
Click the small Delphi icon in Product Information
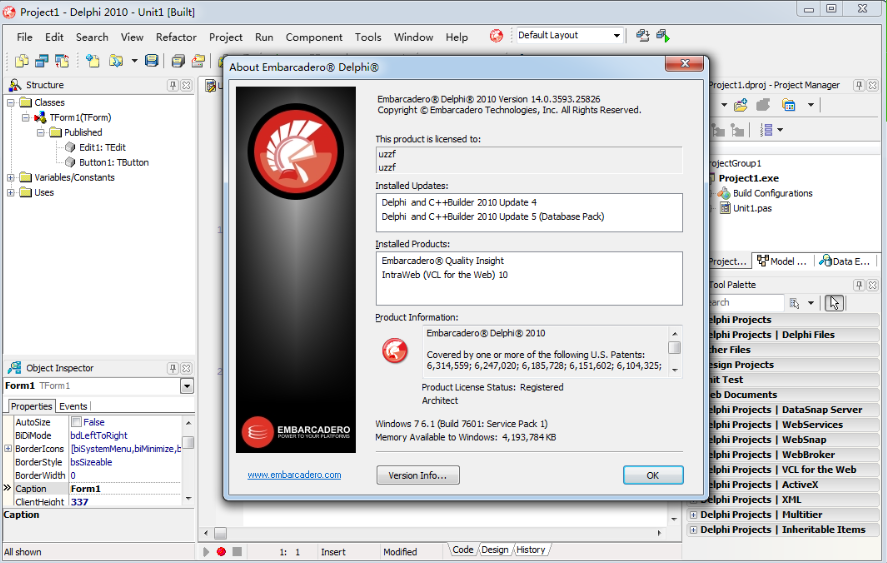click(394, 350)
